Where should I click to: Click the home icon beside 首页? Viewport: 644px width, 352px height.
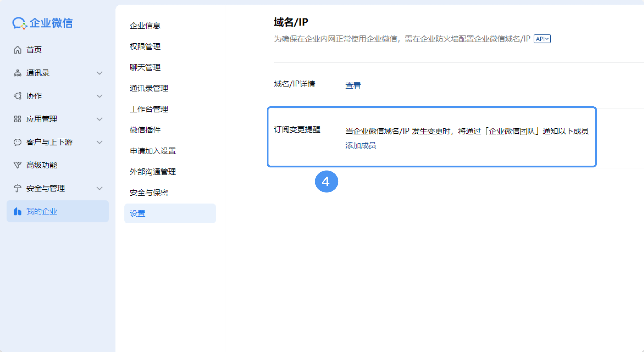click(17, 50)
